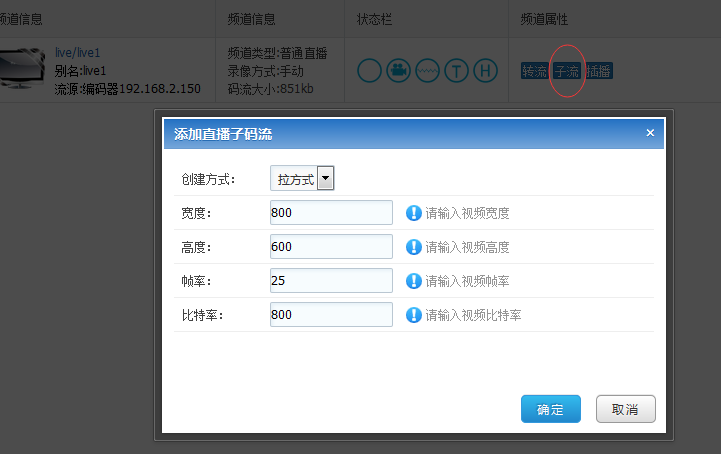Click the 插播 channel attribute button
The width and height of the screenshot is (721, 454).
[x=599, y=71]
